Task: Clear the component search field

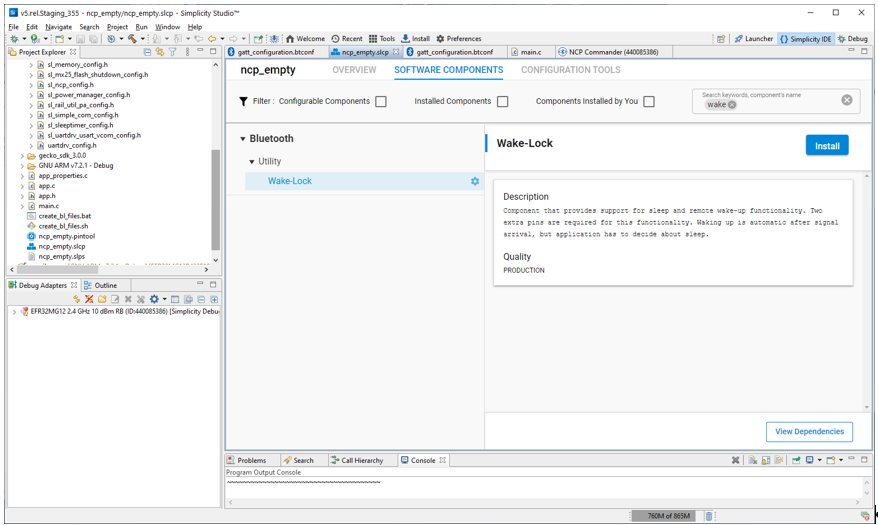Action: [846, 100]
